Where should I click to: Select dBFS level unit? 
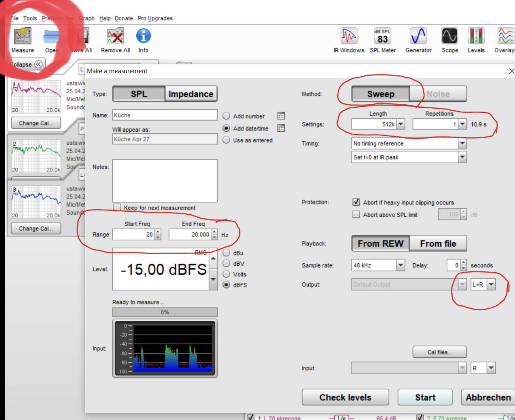(x=226, y=285)
